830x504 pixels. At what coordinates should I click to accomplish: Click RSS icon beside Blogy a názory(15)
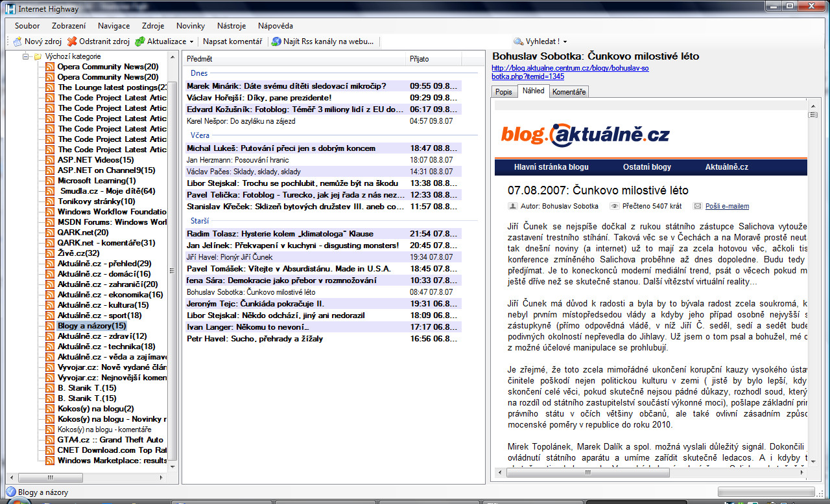pyautogui.click(x=50, y=326)
